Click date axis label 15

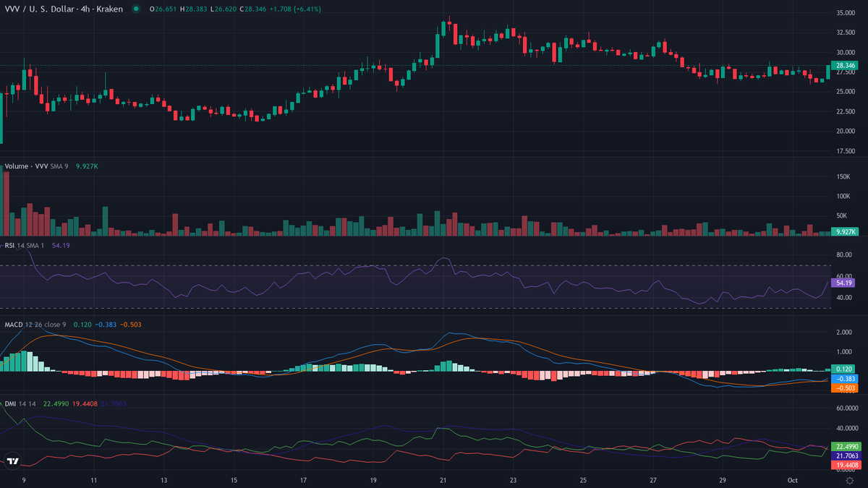coord(234,480)
